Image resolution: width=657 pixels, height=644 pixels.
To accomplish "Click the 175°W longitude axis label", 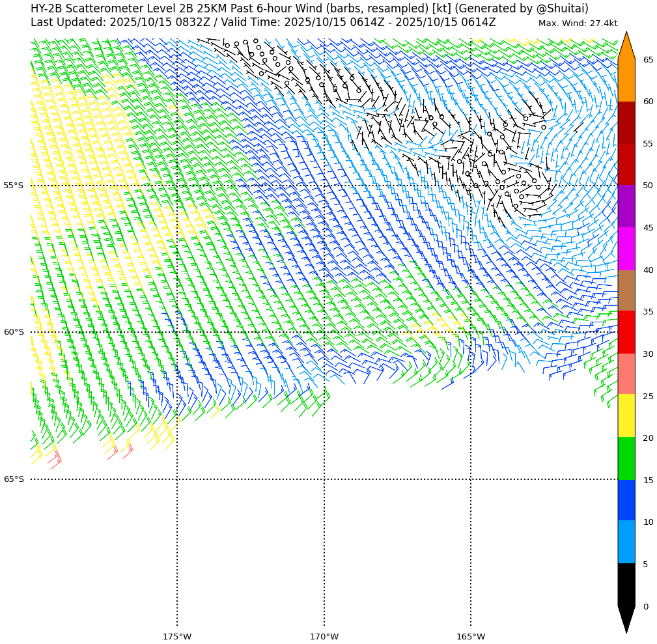I will click(177, 636).
